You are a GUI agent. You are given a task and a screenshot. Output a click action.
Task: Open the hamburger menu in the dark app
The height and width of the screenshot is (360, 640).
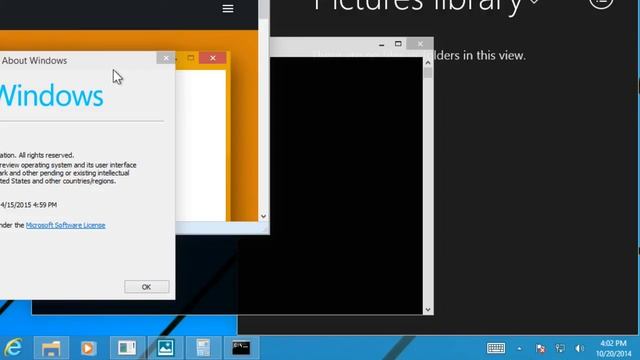(228, 9)
